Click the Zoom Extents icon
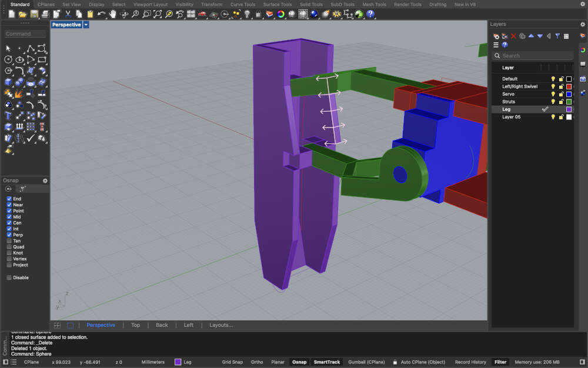The width and height of the screenshot is (588, 368). 158,14
